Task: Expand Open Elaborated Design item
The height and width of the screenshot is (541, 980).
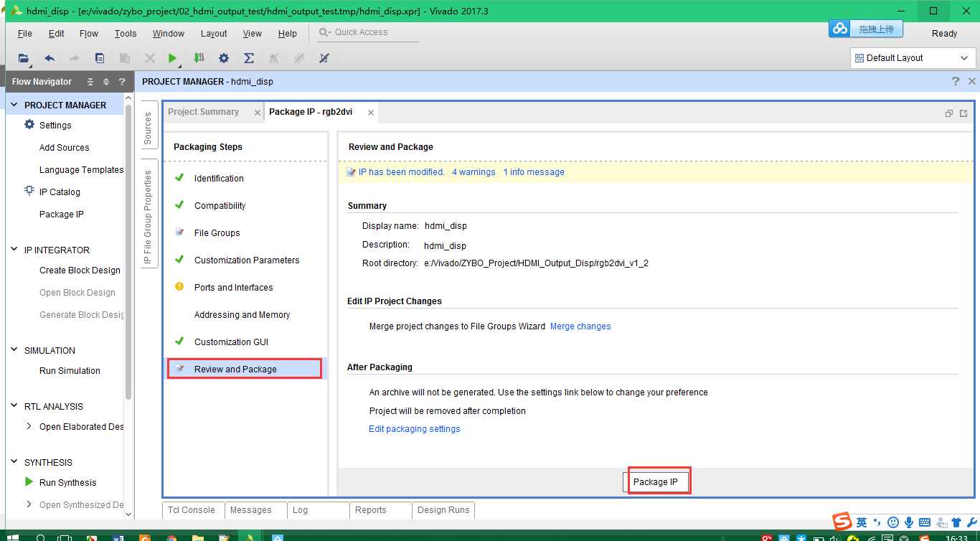Action: (29, 426)
